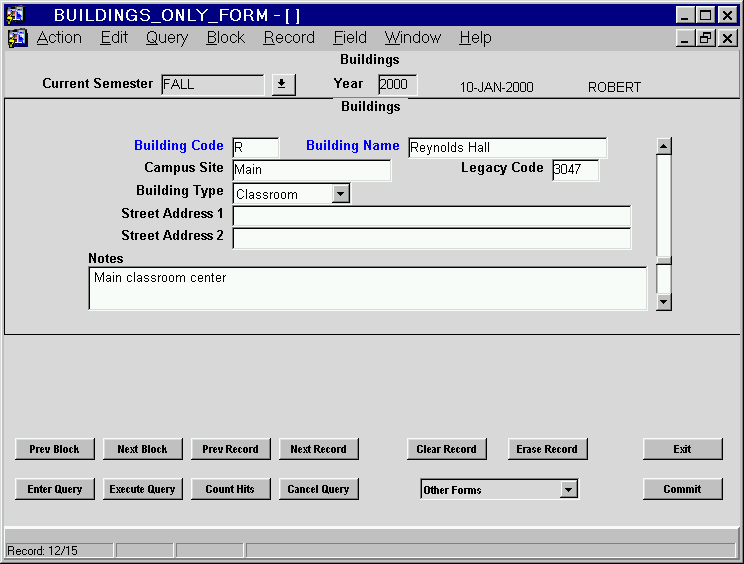Expand the Other Forms dropdown

(568, 489)
